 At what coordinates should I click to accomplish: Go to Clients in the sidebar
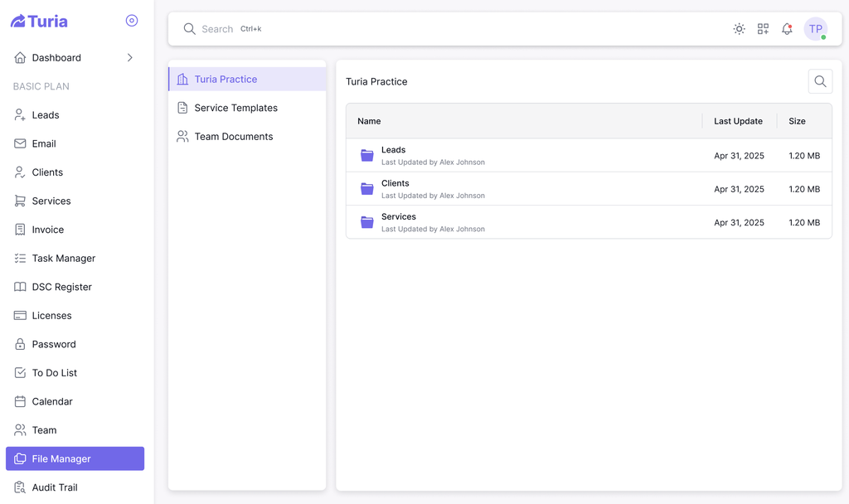(x=75, y=172)
